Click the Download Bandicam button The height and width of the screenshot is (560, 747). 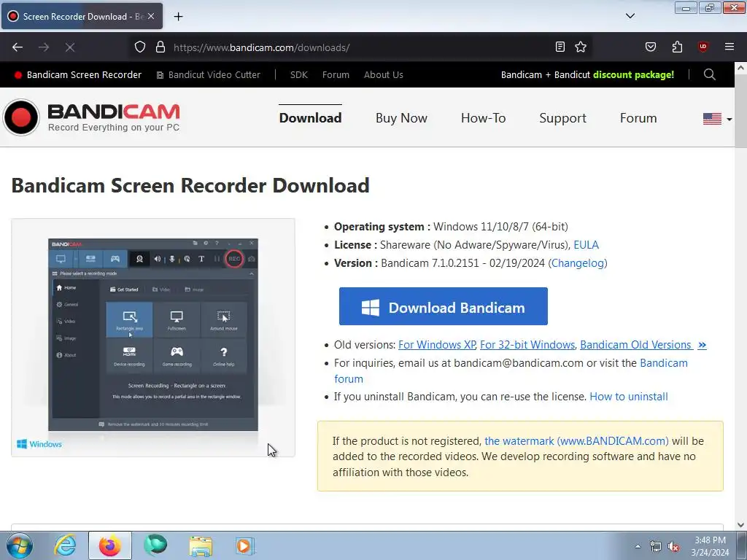coord(443,306)
